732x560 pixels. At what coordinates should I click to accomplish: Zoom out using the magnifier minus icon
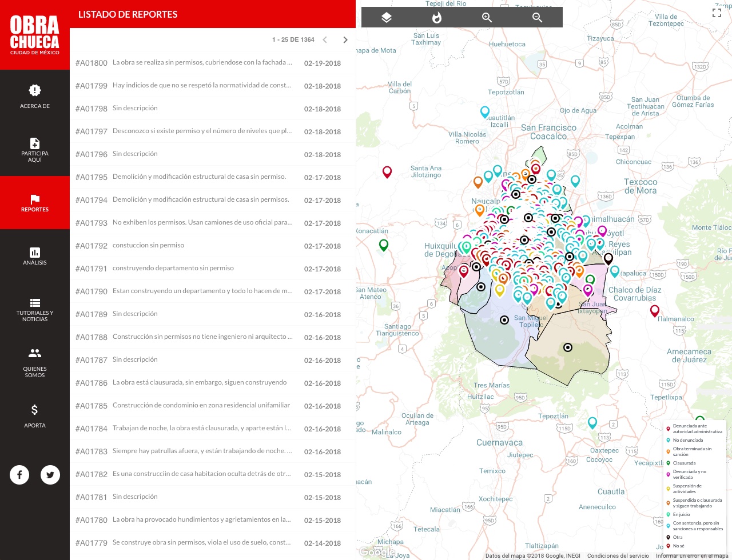pos(537,18)
